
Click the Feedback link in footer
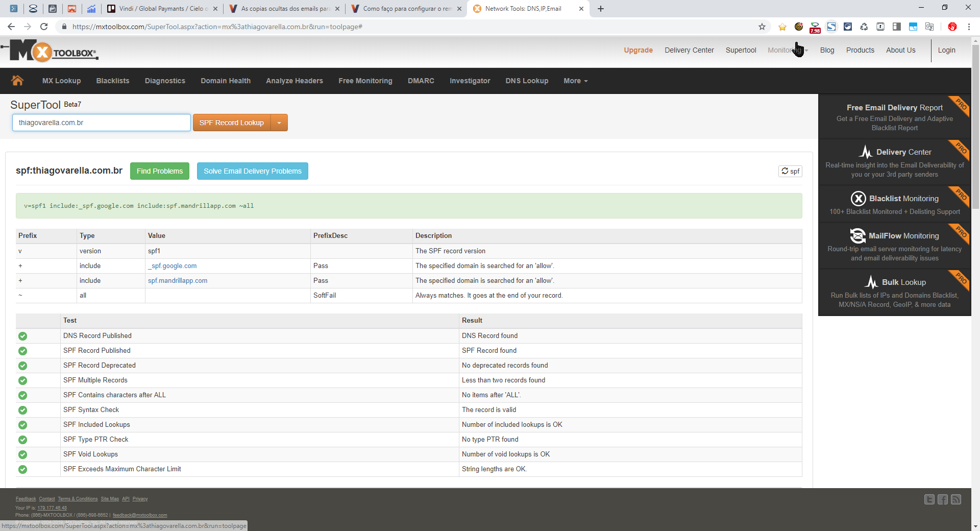(x=26, y=499)
